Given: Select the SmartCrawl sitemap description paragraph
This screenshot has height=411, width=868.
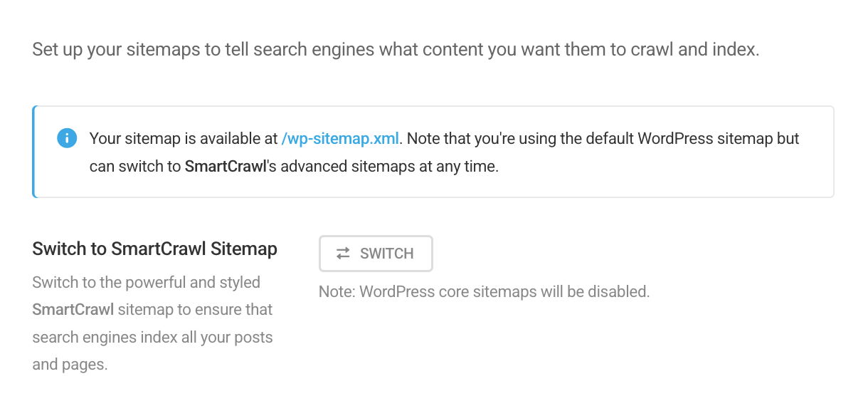Looking at the screenshot, I should [152, 323].
